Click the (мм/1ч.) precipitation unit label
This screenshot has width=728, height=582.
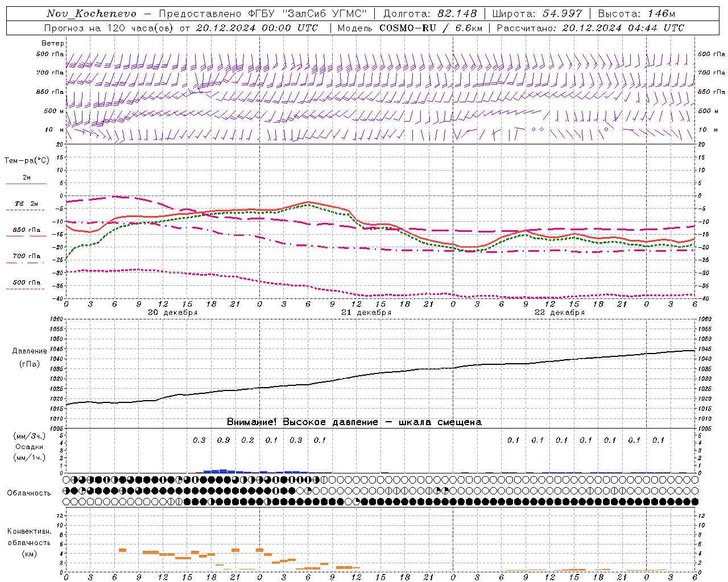coord(30,458)
